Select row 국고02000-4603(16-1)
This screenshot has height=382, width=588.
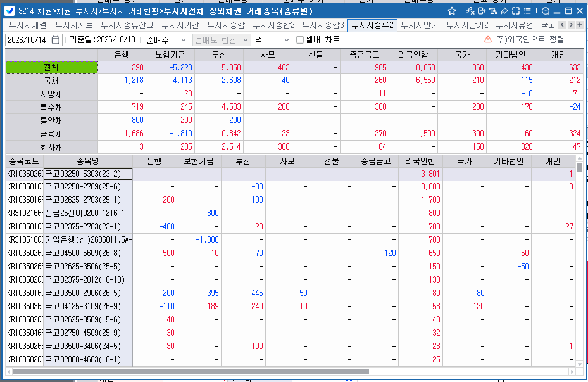point(291,359)
